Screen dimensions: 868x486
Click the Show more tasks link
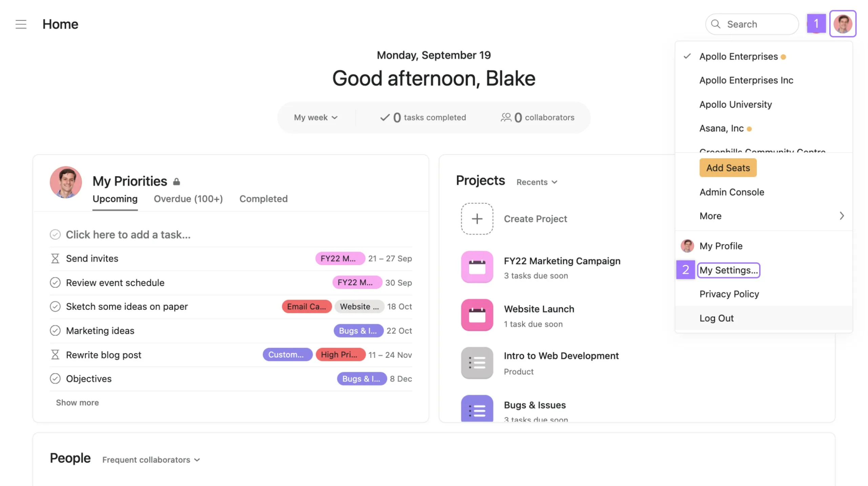tap(77, 402)
